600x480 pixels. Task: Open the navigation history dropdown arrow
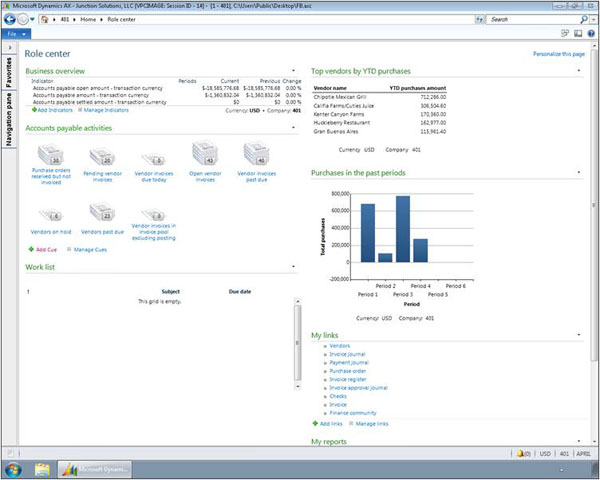pyautogui.click(x=33, y=19)
